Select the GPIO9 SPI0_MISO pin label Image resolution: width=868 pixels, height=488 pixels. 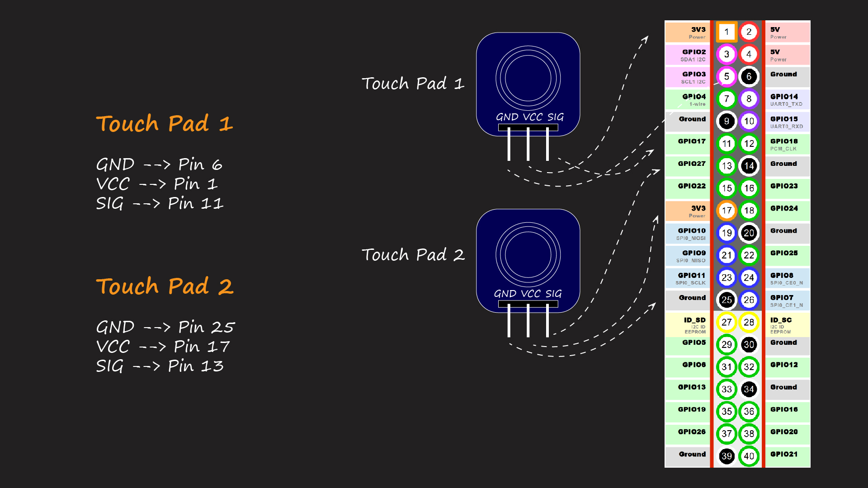click(x=688, y=255)
